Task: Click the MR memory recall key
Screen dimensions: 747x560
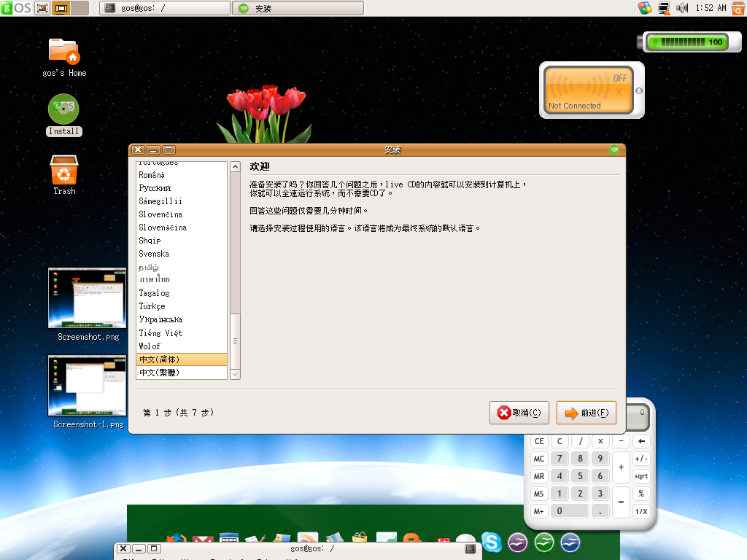Action: (539, 476)
